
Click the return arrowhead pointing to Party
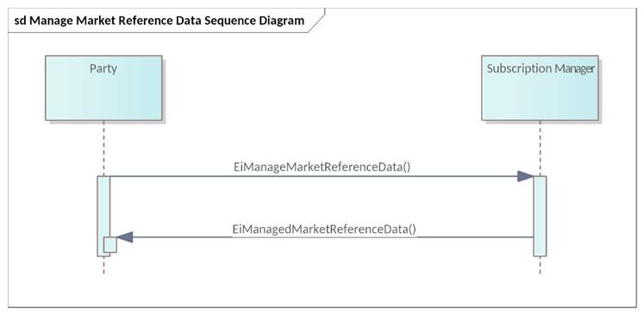(x=125, y=237)
